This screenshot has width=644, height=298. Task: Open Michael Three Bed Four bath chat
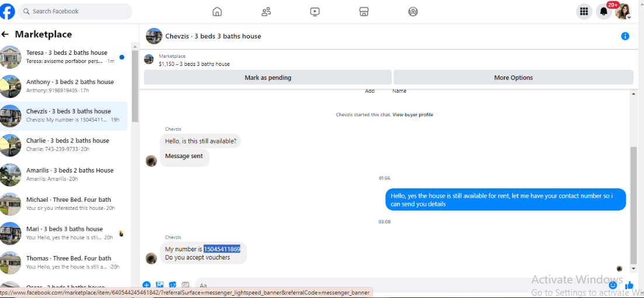[64, 204]
